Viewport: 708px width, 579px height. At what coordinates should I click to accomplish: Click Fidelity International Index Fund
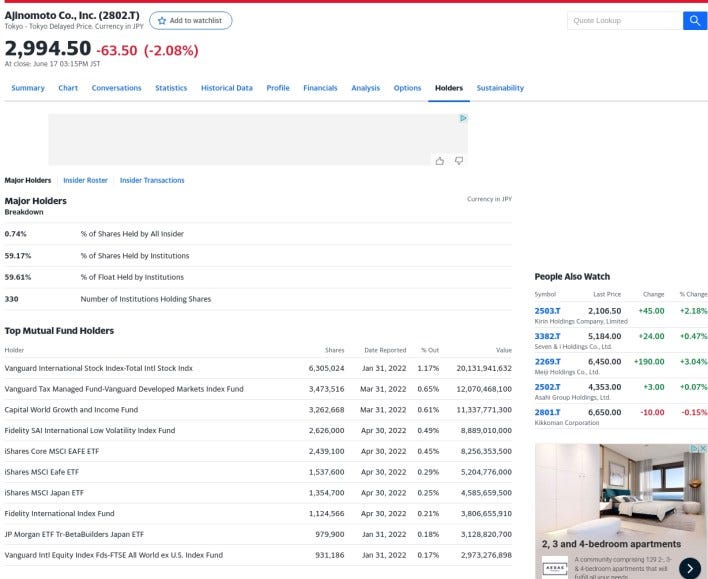click(60, 514)
